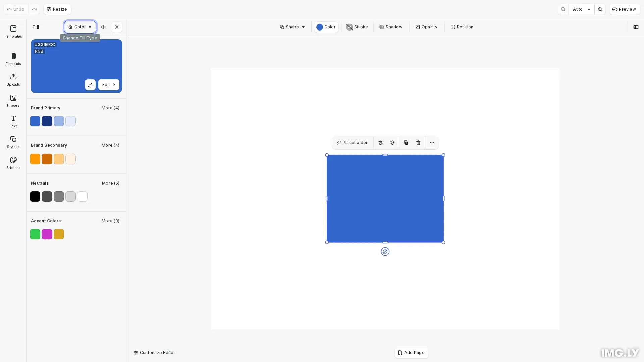The width and height of the screenshot is (644, 362).
Task: Toggle fill visibility with the eye icon
Action: click(103, 27)
